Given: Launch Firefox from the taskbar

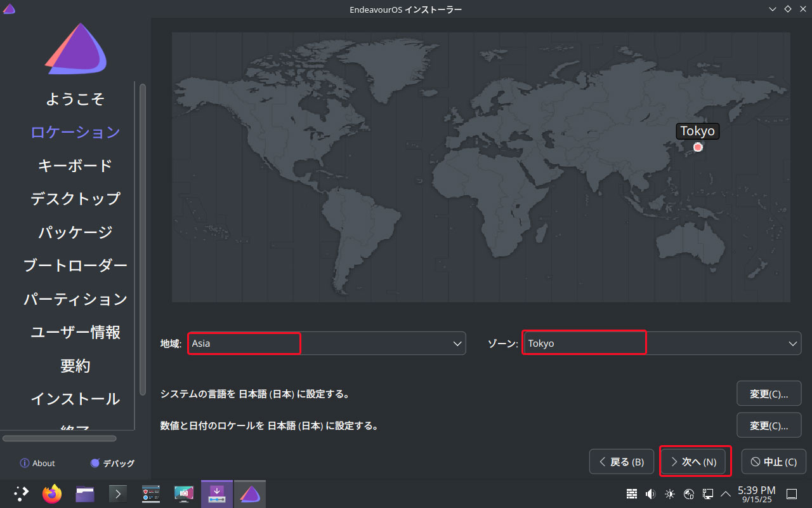Looking at the screenshot, I should tap(52, 494).
